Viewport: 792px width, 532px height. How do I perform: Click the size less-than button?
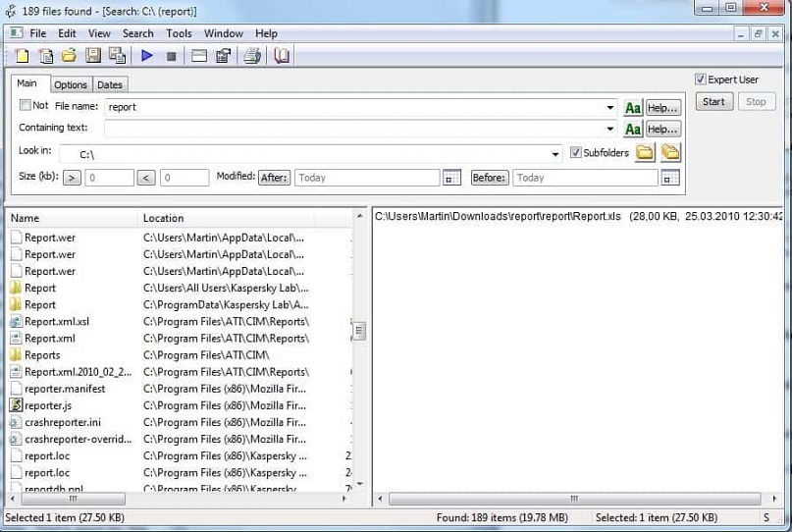[146, 178]
